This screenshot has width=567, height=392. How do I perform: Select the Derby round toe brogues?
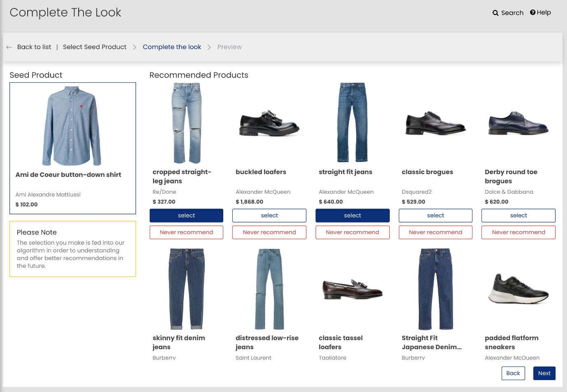[x=518, y=216]
